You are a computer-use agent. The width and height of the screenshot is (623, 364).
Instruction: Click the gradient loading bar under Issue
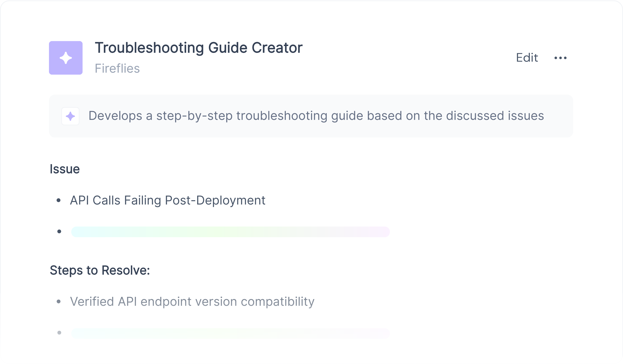[x=230, y=232]
